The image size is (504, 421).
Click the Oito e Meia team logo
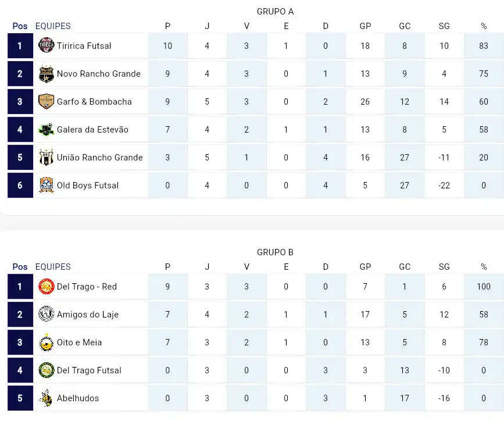[46, 342]
